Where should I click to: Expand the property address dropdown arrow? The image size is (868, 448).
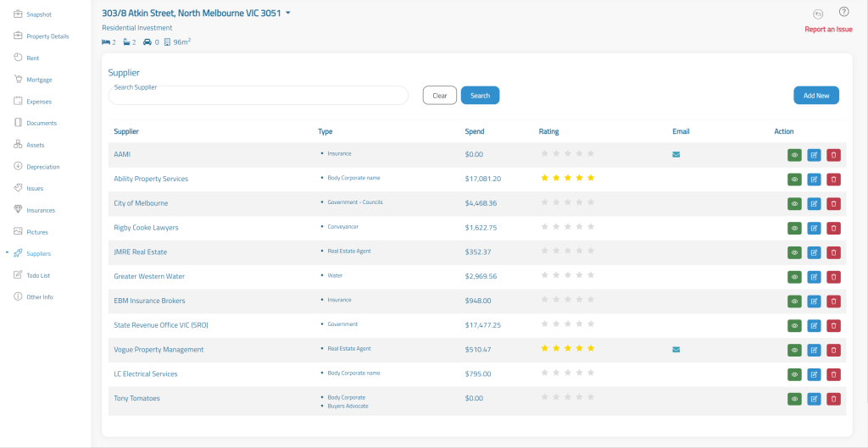coord(288,14)
